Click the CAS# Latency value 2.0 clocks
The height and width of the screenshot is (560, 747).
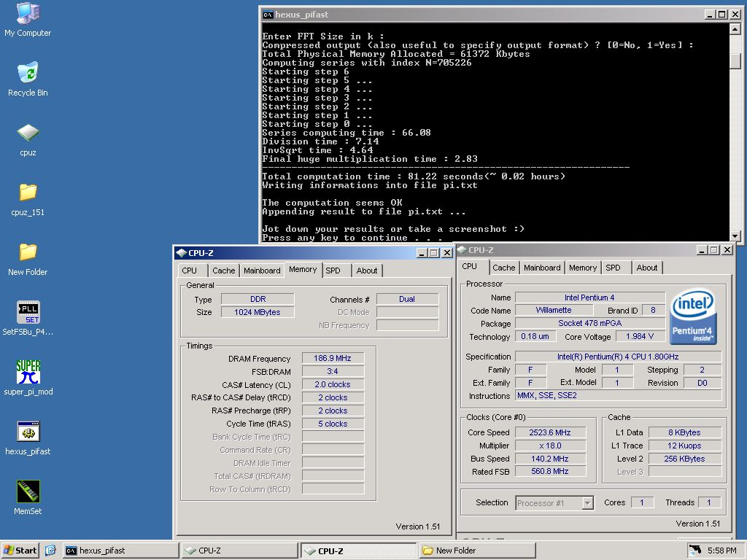coord(333,384)
